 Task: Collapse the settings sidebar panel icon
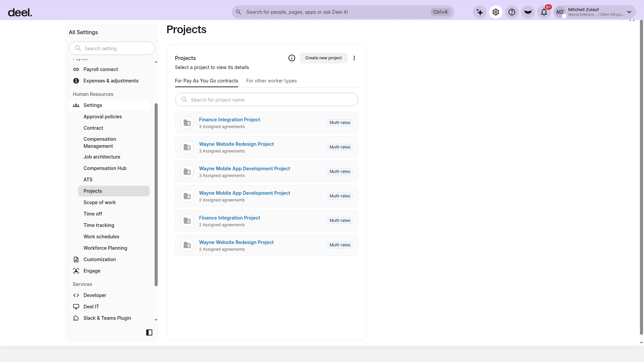coord(149,333)
